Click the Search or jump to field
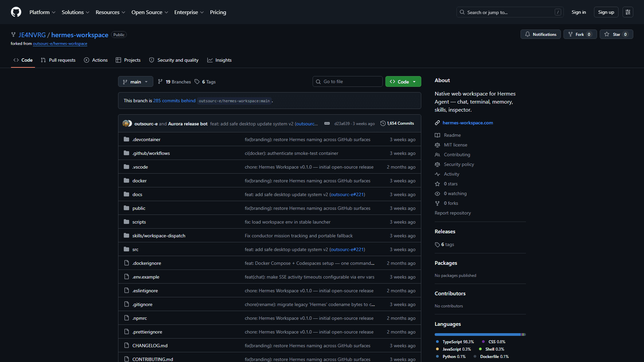The width and height of the screenshot is (644, 362). 510,12
